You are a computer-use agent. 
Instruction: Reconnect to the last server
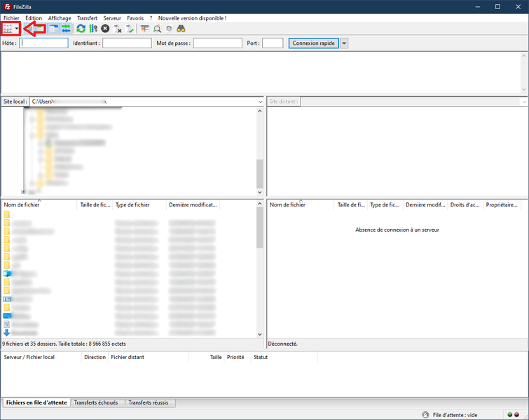[x=130, y=29]
